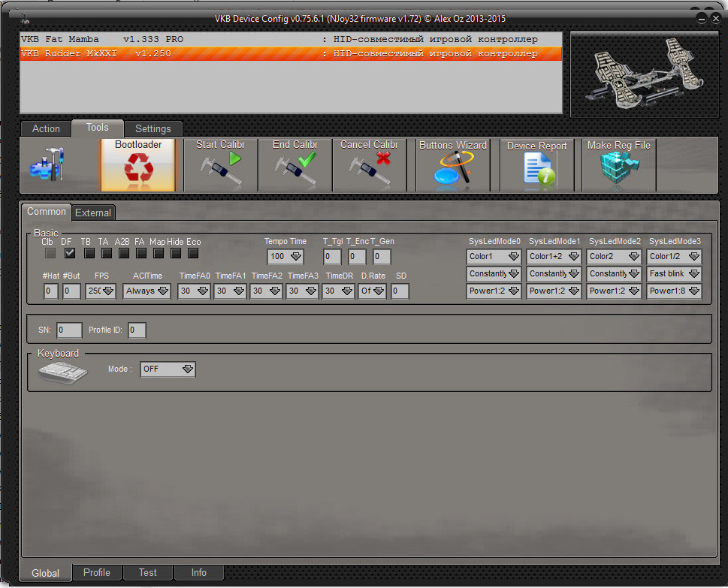Open the Test bottom tab
The image size is (728, 588).
[148, 572]
